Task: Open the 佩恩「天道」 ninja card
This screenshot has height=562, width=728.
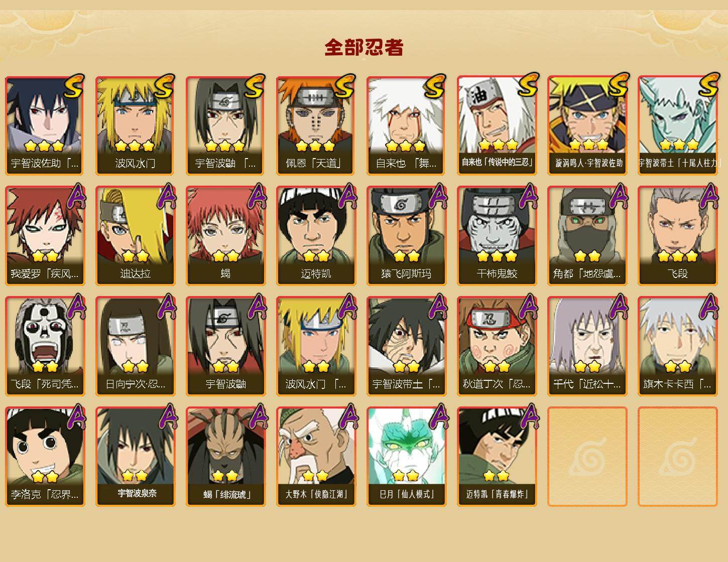Action: click(316, 125)
